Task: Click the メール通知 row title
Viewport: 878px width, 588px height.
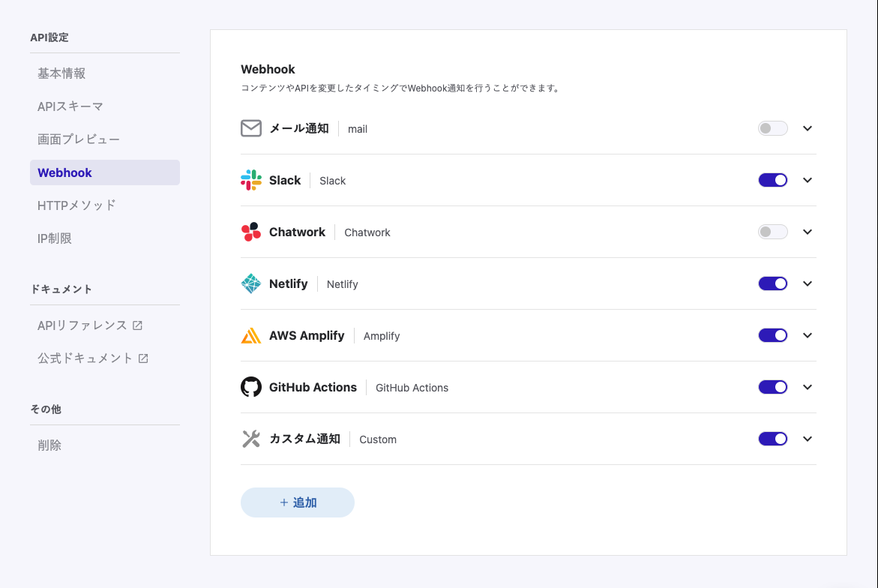Action: tap(299, 128)
